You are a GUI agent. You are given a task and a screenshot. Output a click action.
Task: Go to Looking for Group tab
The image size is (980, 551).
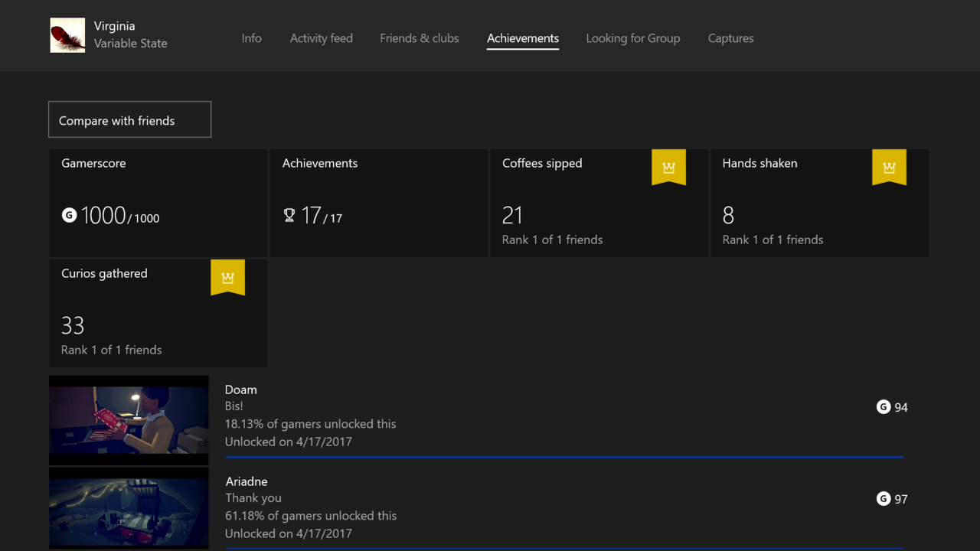[x=633, y=38]
